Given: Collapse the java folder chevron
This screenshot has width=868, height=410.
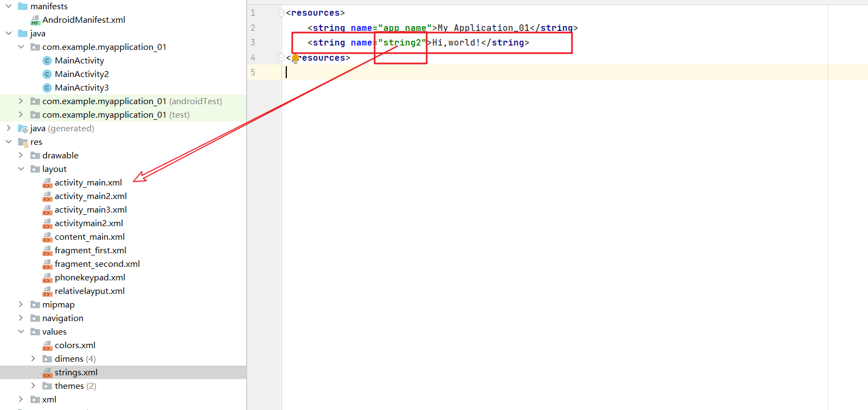Looking at the screenshot, I should click(x=9, y=33).
